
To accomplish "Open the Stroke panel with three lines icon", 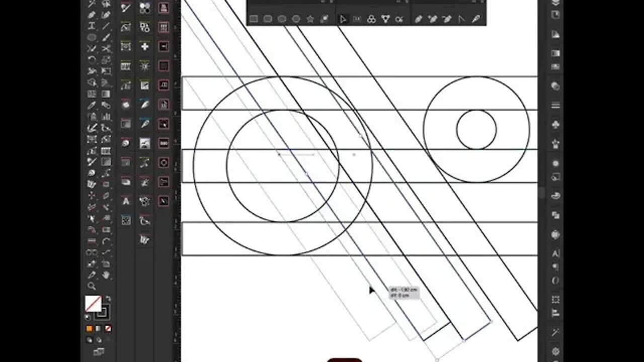I will 555,105.
